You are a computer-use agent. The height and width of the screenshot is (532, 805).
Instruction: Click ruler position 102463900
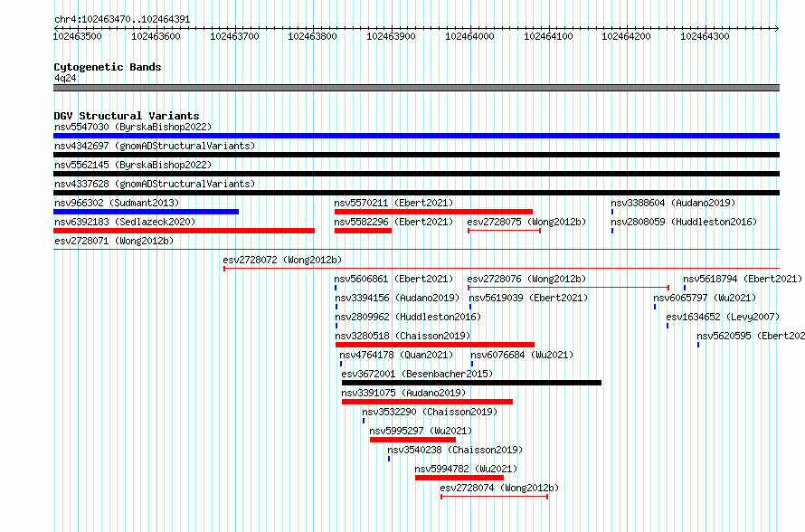392,36
